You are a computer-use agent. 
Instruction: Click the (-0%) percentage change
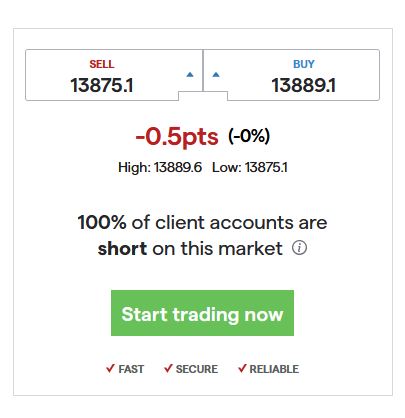pos(249,136)
